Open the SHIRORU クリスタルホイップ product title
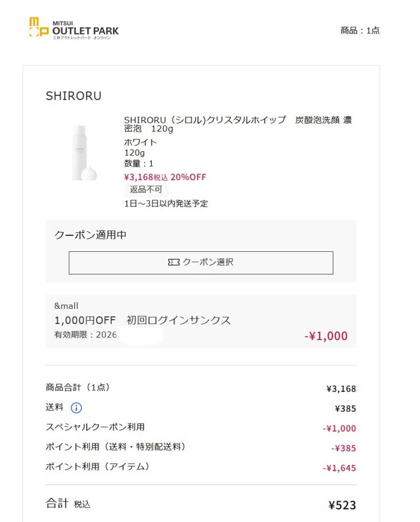Image resolution: width=420 pixels, height=522 pixels. [x=238, y=124]
